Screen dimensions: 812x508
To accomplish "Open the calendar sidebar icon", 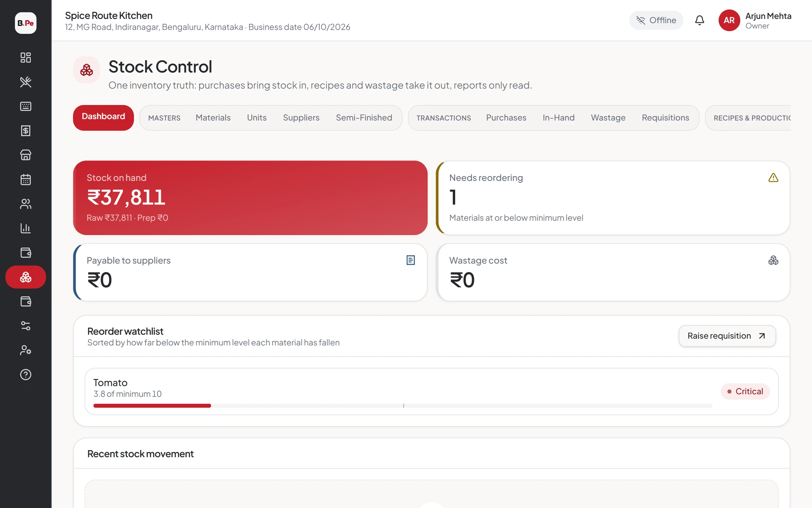I will 26,179.
